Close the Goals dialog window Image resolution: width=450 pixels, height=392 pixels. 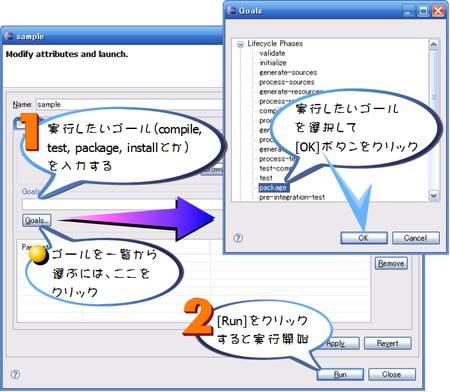coord(438,11)
